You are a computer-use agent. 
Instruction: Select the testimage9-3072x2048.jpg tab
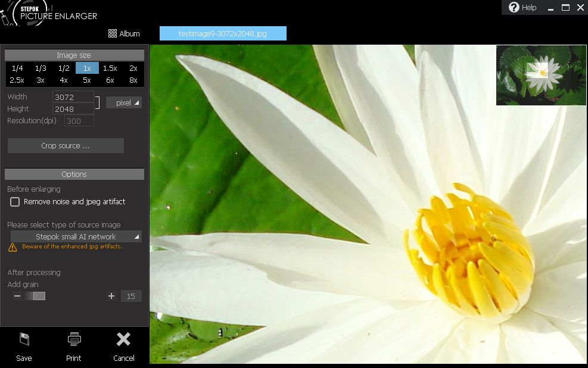(x=222, y=33)
